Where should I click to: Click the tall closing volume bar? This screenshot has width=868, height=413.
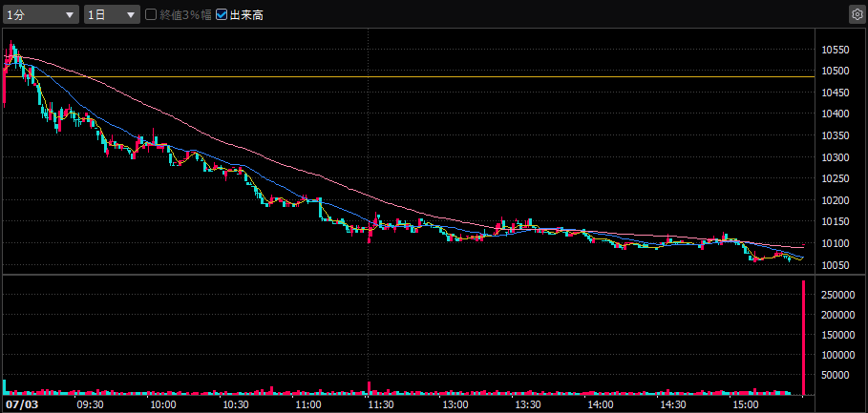point(803,338)
